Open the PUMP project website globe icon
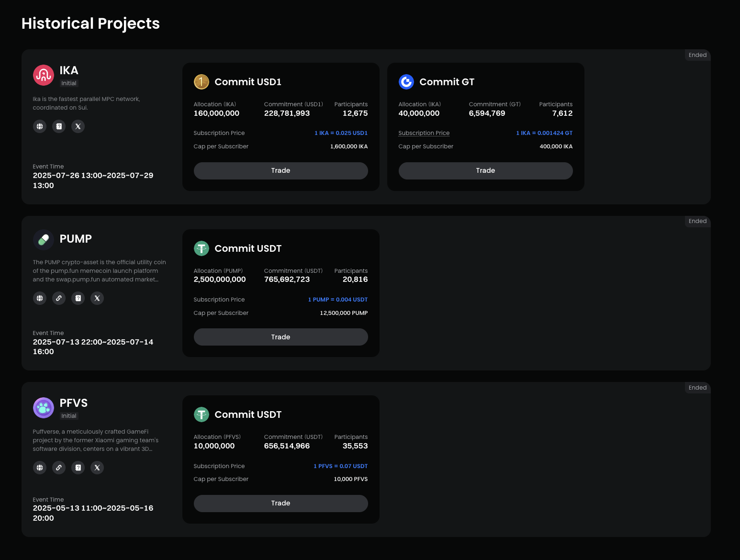 tap(40, 298)
